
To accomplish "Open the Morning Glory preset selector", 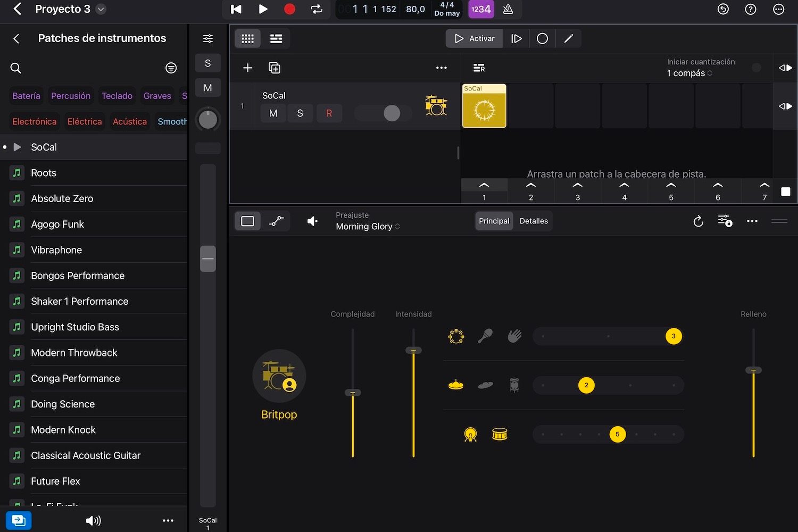I will pos(367,226).
